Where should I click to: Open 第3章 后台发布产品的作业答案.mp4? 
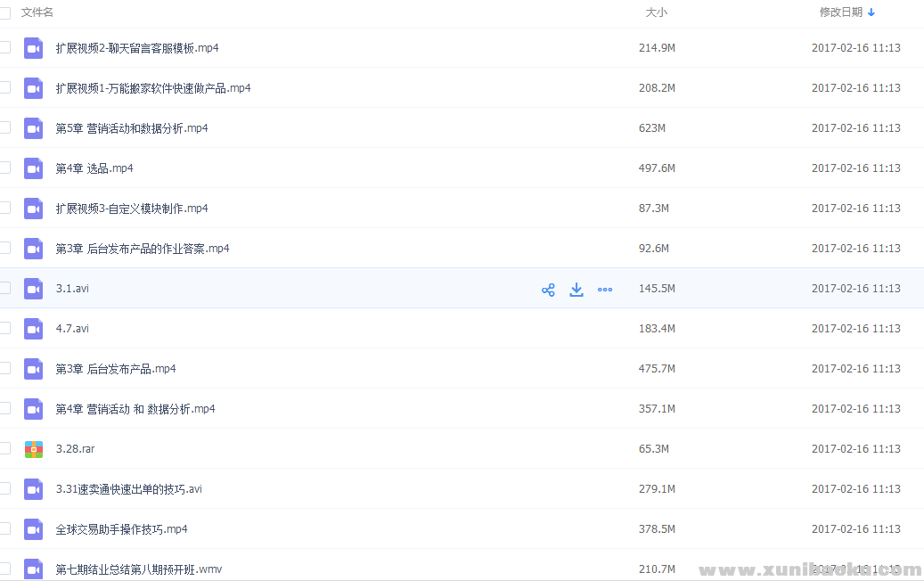(143, 249)
